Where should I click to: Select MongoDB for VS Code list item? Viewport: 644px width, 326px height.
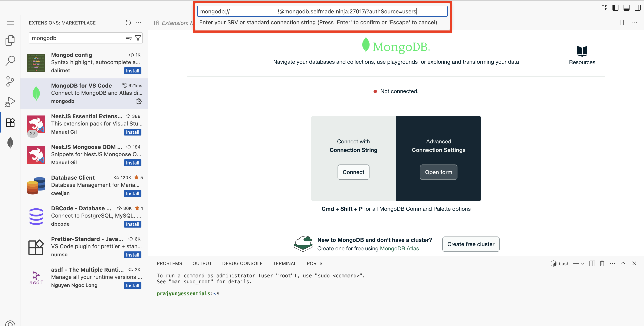[84, 94]
